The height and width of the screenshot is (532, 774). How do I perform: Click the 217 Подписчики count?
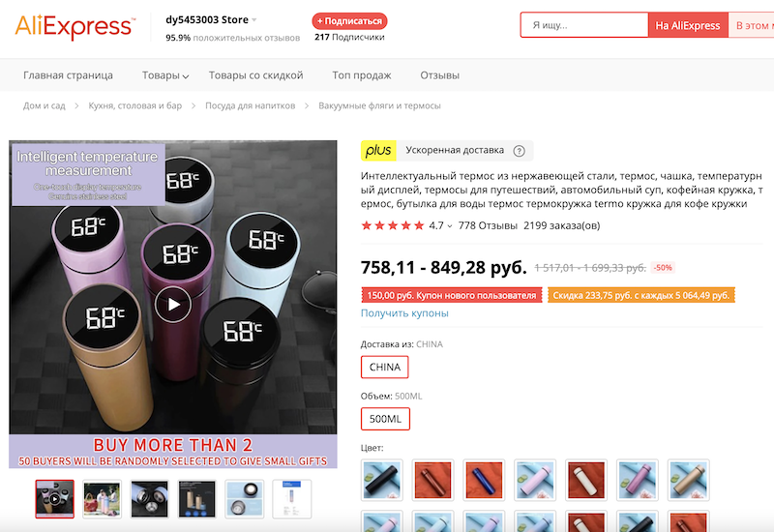coord(349,37)
